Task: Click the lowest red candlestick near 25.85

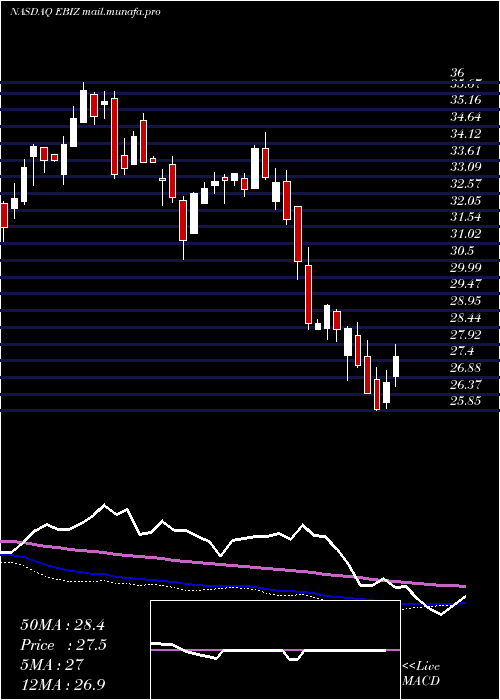Action: [377, 389]
